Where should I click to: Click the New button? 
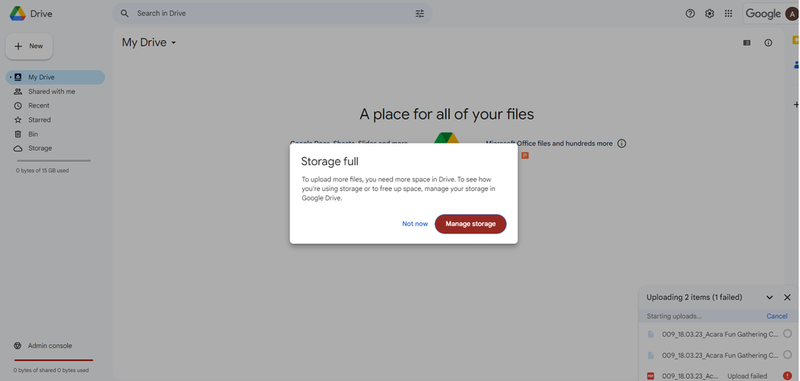29,46
